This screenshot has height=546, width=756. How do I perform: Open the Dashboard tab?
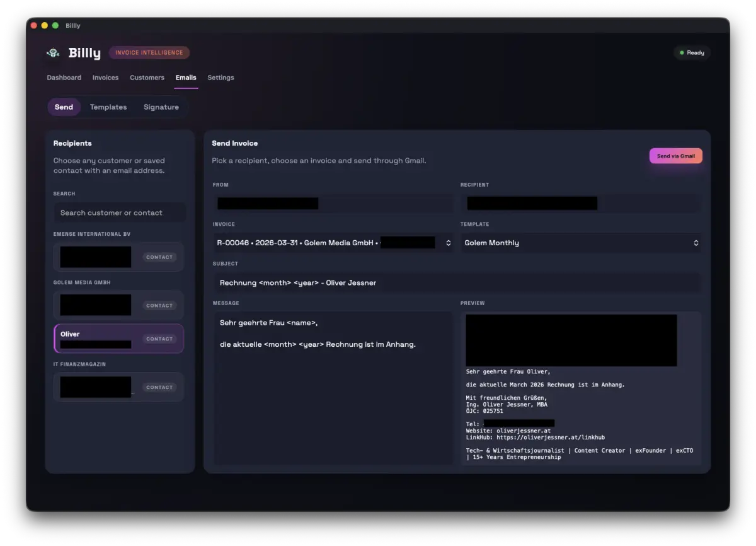[x=64, y=78]
